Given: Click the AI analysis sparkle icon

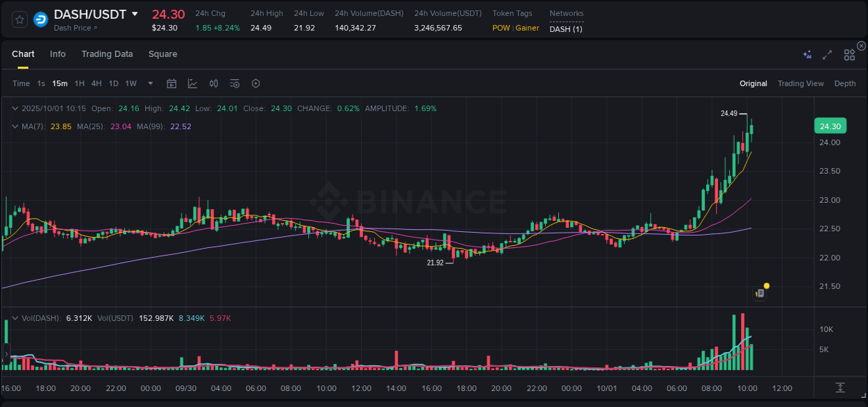Looking at the screenshot, I should (x=806, y=53).
